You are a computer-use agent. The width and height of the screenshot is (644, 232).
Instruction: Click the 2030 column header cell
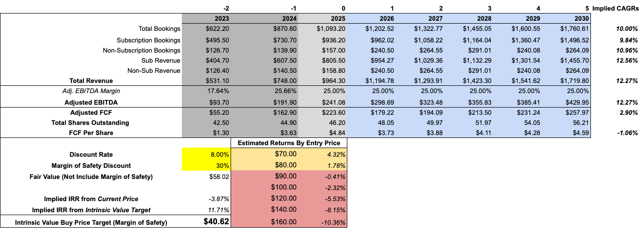click(x=566, y=19)
